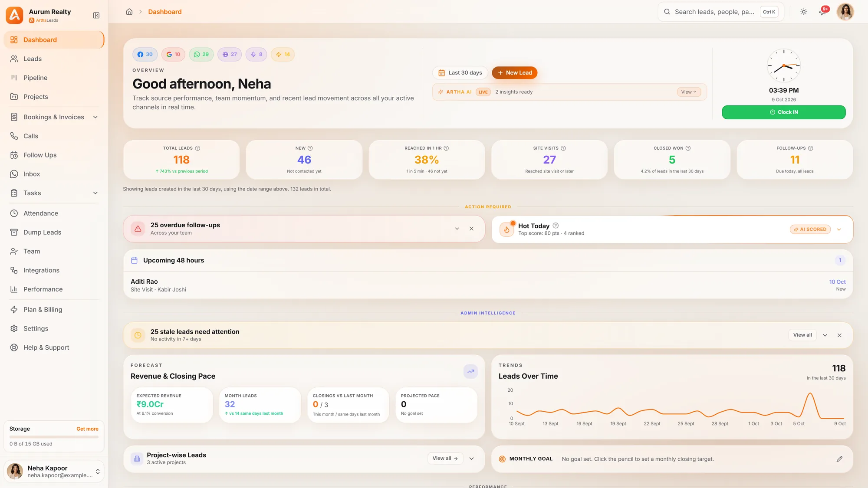Dismiss the 25 overdue follow-ups alert

(x=471, y=229)
